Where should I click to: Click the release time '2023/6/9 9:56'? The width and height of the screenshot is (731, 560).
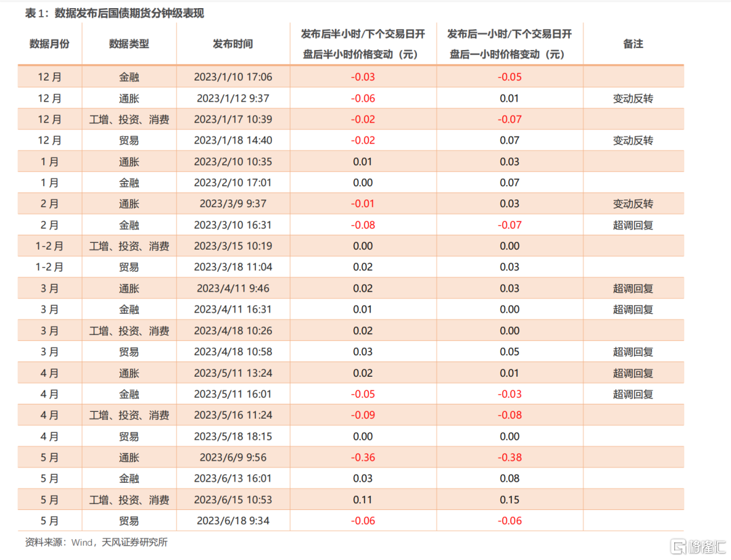[233, 457]
